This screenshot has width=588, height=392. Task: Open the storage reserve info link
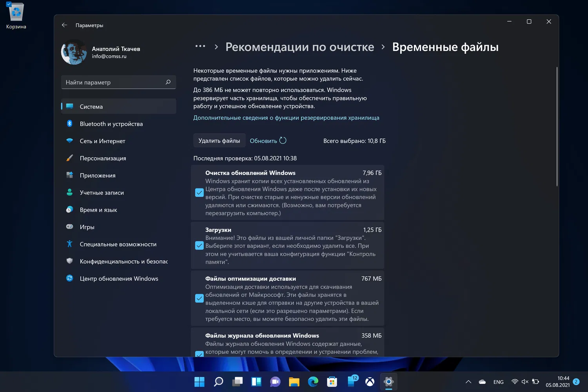286,118
